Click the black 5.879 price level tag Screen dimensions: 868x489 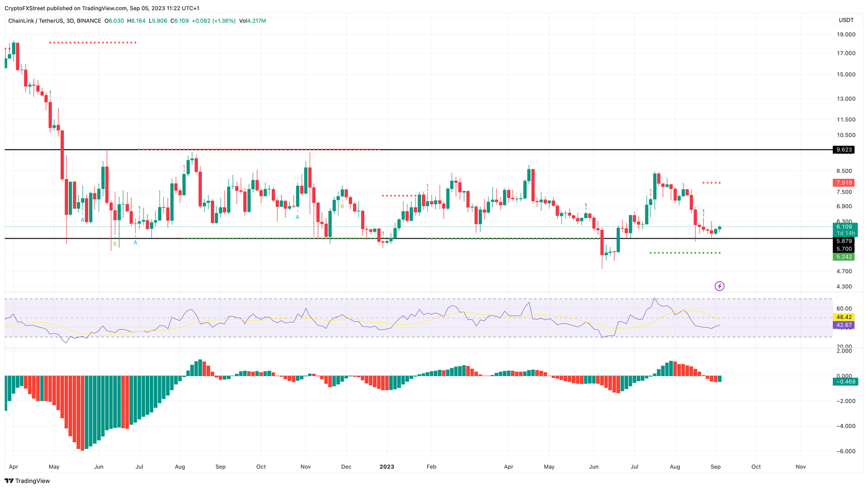[x=845, y=239]
